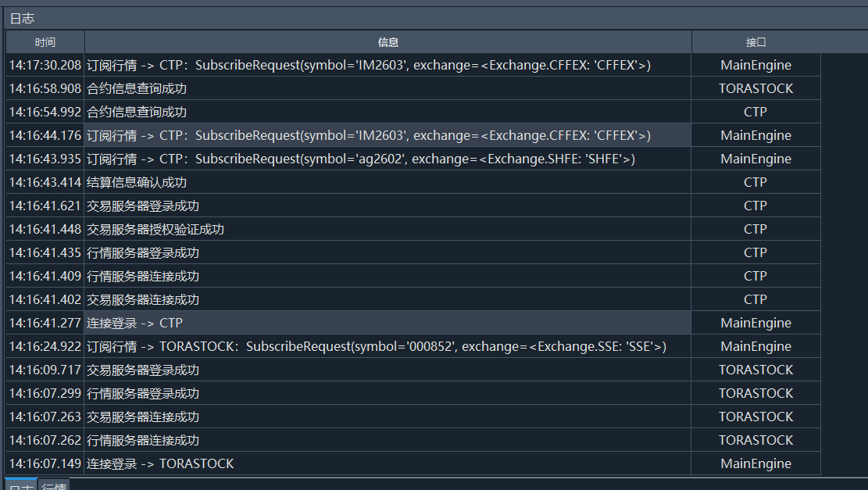Sort by the 接口 column header

755,42
